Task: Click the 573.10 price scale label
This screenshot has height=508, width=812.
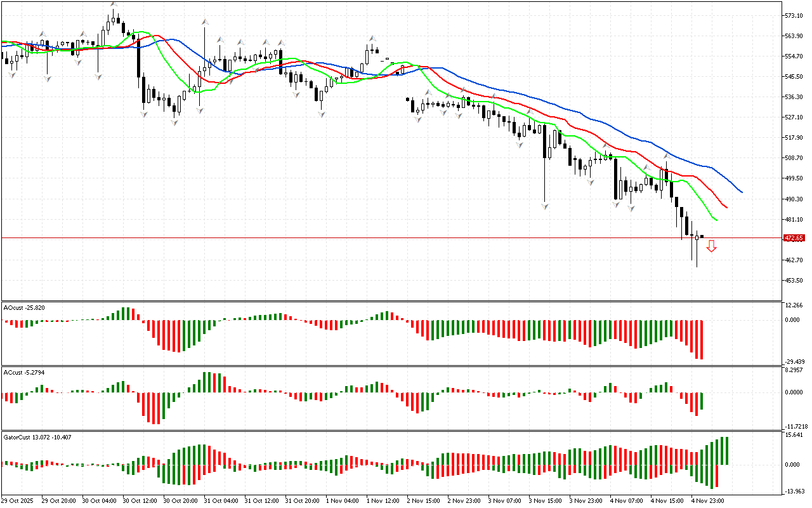Action: click(794, 15)
